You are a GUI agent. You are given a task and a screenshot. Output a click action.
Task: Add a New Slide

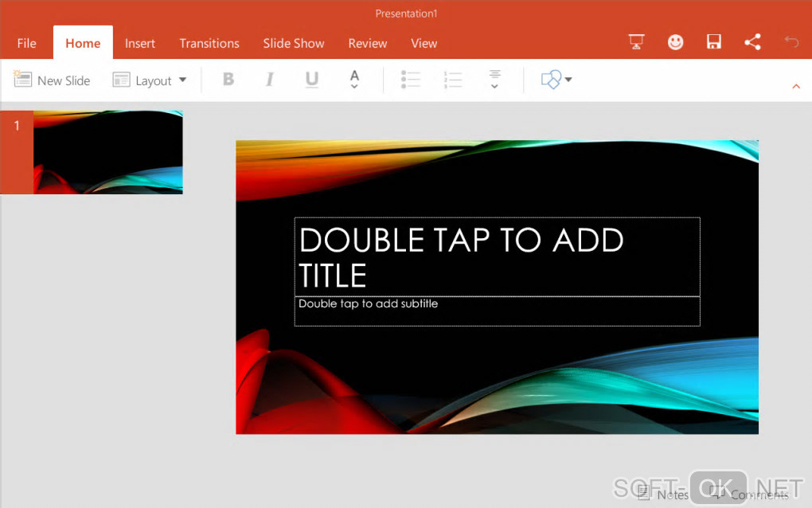click(x=53, y=80)
